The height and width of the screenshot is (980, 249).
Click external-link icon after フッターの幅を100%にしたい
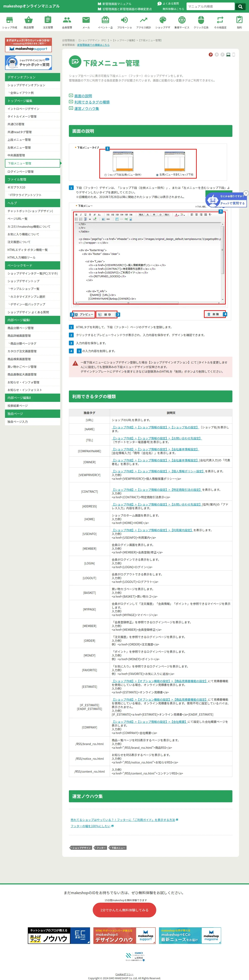coord(112,826)
